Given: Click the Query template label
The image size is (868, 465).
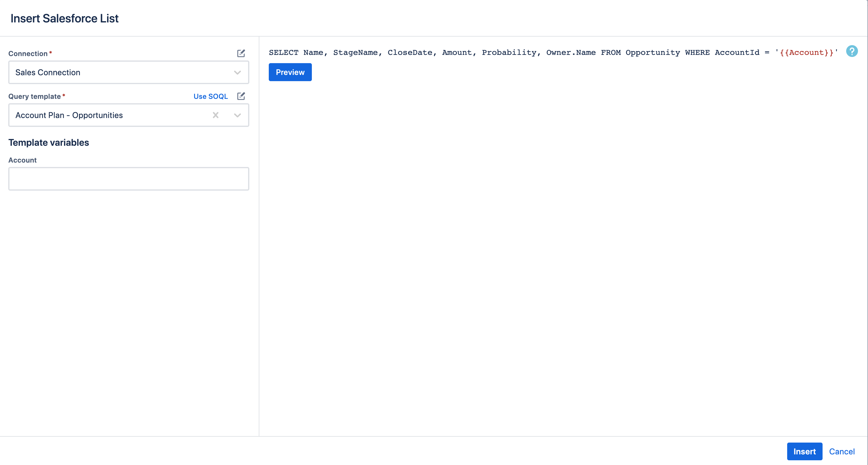Looking at the screenshot, I should 34,96.
